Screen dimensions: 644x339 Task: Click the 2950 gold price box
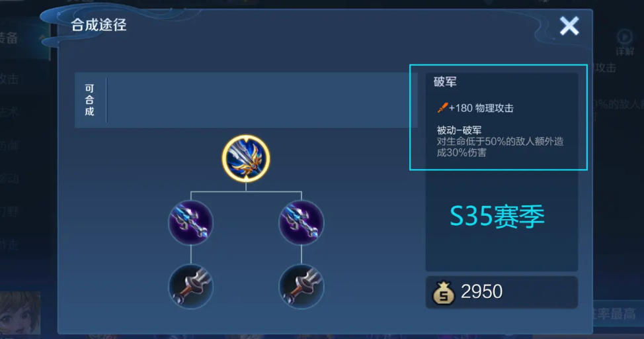coord(501,292)
